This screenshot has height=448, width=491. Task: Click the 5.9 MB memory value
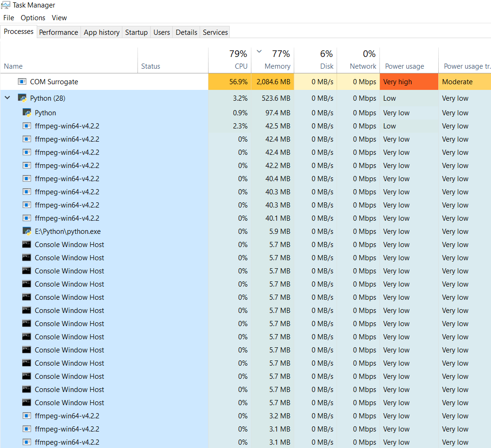(280, 232)
